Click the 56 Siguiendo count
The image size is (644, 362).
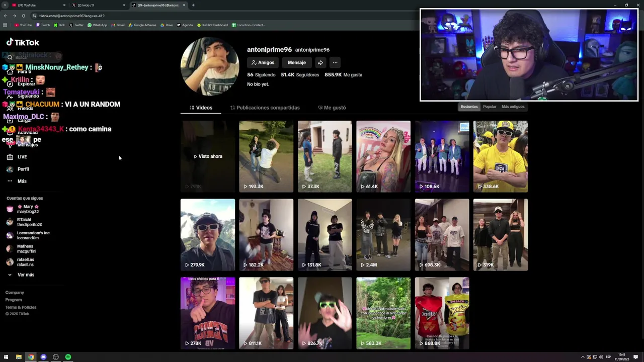(261, 75)
